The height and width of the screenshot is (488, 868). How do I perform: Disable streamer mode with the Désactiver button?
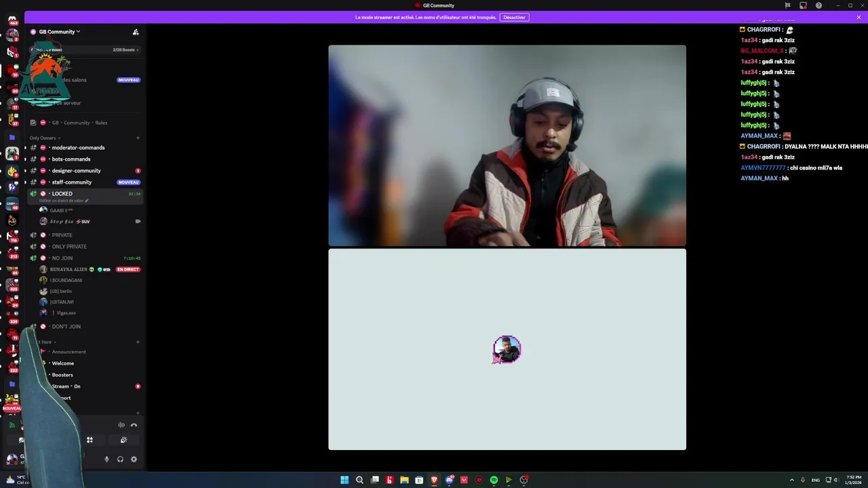[514, 17]
